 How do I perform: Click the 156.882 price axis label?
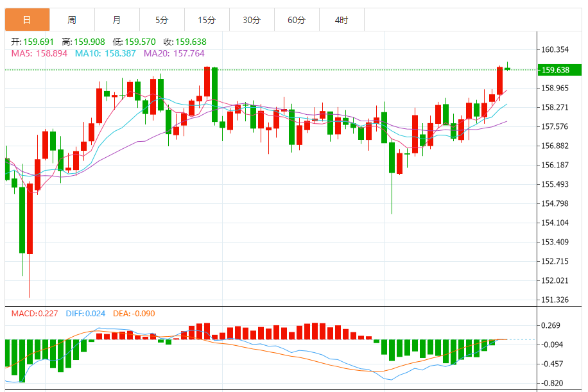[x=555, y=146]
